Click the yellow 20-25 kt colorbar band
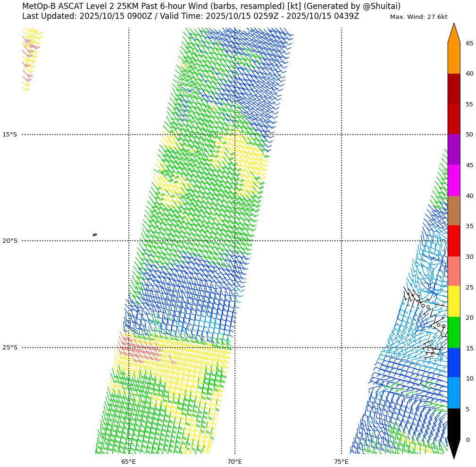The width and height of the screenshot is (476, 467). [453, 302]
